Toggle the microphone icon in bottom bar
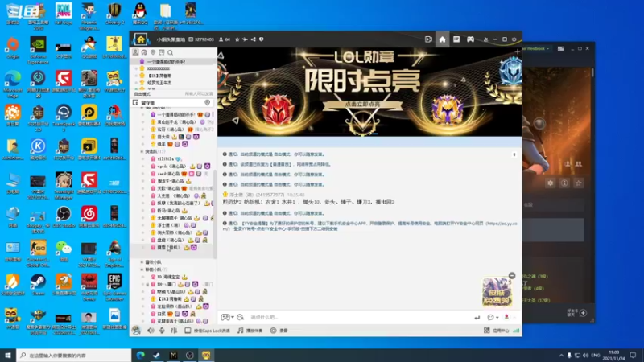Image resolution: width=644 pixels, height=362 pixels. click(163, 331)
